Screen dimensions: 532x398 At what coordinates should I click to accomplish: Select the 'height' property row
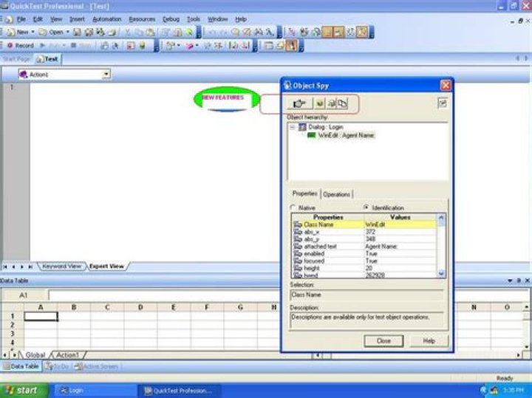click(365, 268)
